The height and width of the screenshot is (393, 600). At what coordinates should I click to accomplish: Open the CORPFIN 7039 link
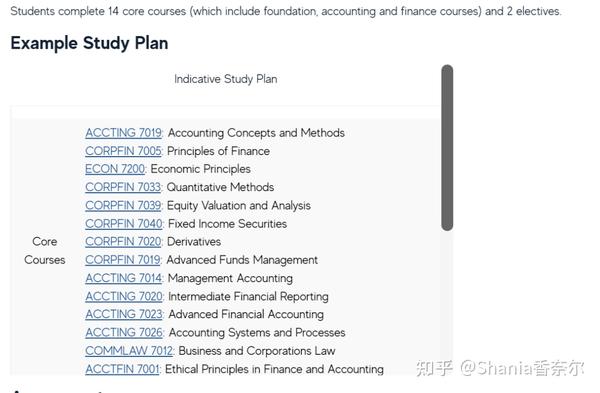pos(123,205)
